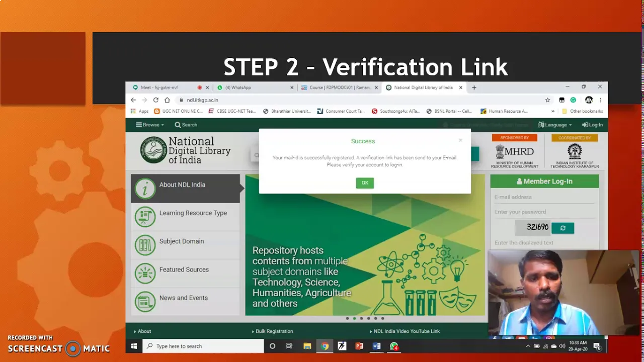Screen dimensions: 644x362
Task: Open the Chrome profile avatar
Action: 589,100
